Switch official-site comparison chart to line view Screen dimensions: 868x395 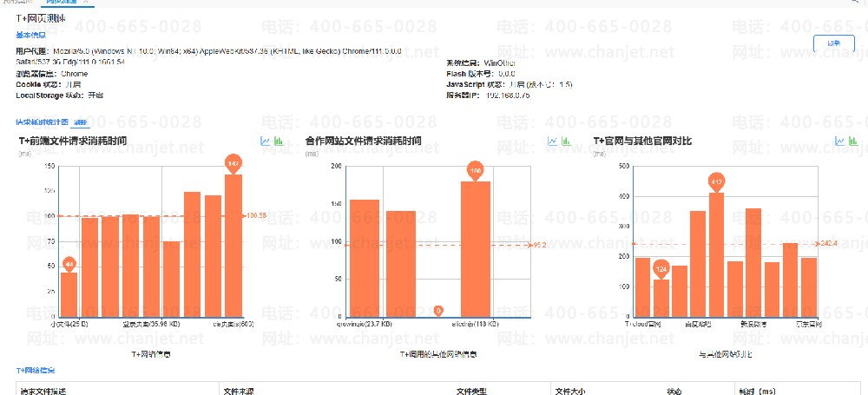click(x=839, y=142)
